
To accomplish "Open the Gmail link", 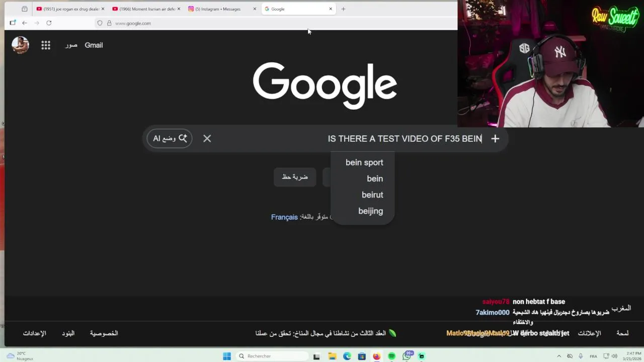I will (x=94, y=45).
